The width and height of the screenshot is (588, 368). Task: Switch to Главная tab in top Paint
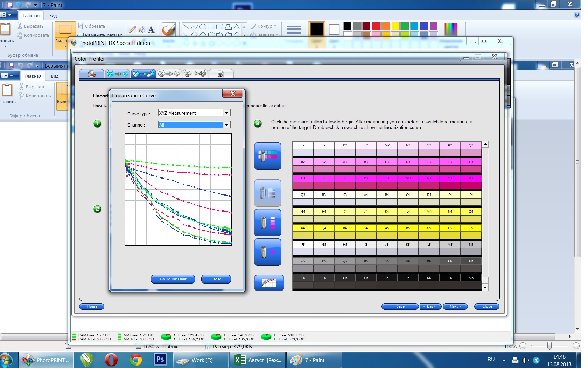[31, 15]
